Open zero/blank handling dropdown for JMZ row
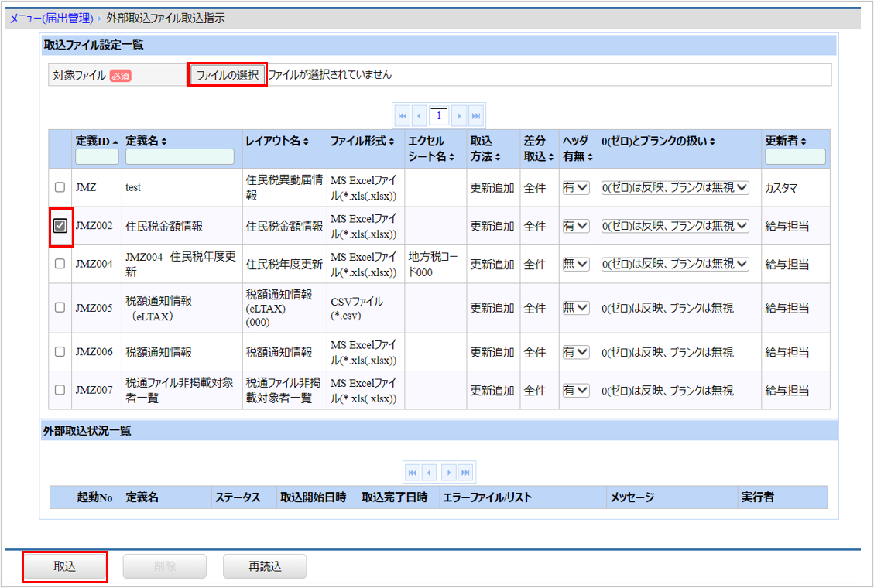874x588 pixels. pyautogui.click(x=675, y=188)
